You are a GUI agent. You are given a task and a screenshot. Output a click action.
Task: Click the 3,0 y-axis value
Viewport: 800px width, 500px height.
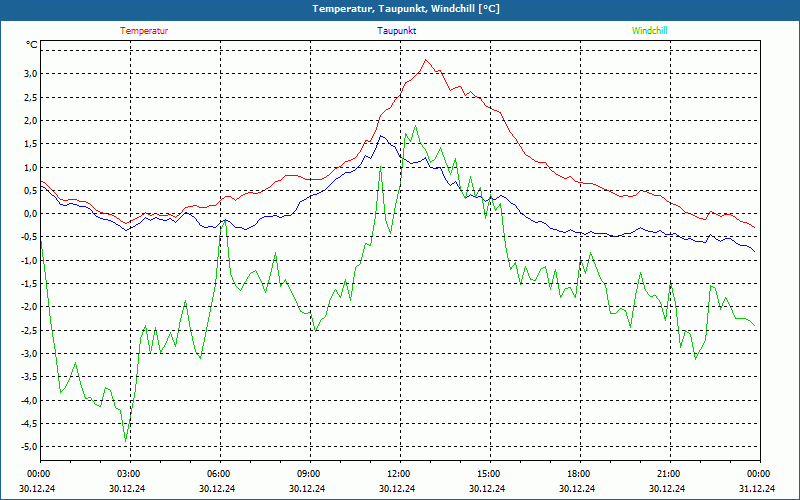[x=31, y=73]
